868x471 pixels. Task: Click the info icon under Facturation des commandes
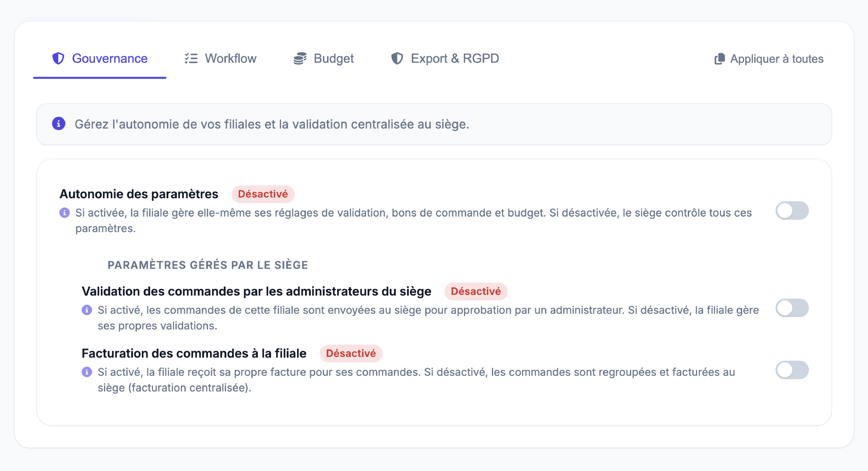tap(87, 372)
